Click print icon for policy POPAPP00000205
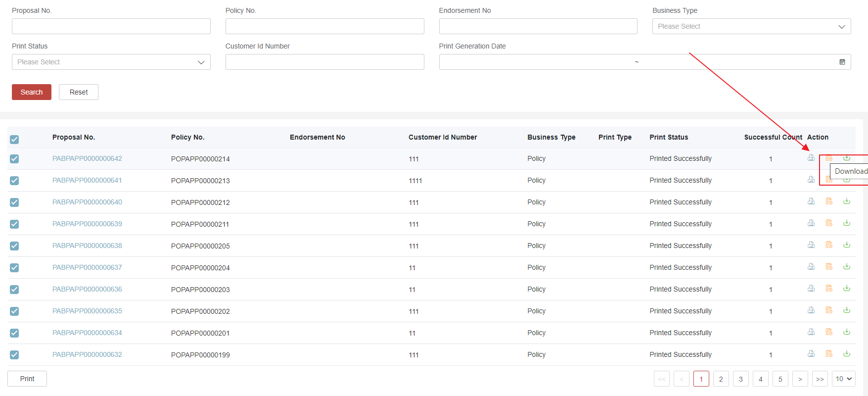Screen dimensions: 868x396 [811, 245]
